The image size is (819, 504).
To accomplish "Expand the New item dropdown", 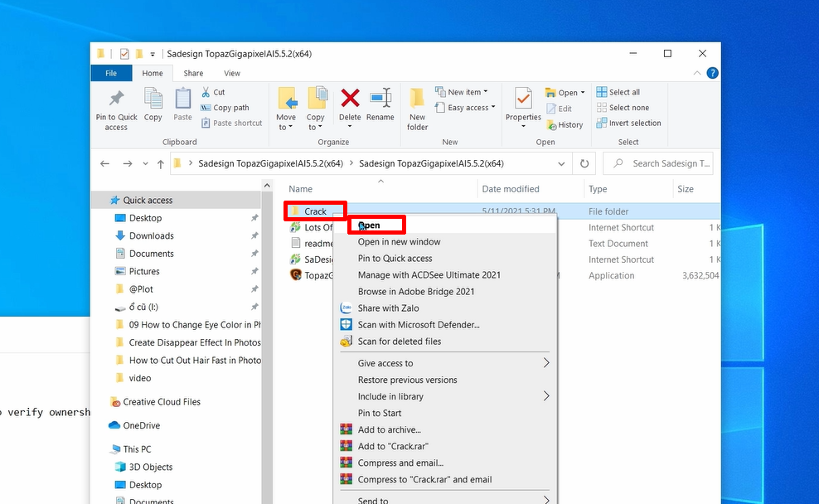I will pyautogui.click(x=462, y=92).
